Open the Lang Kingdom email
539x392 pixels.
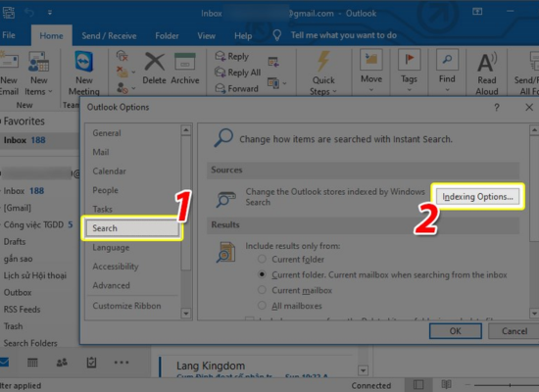pos(255,367)
